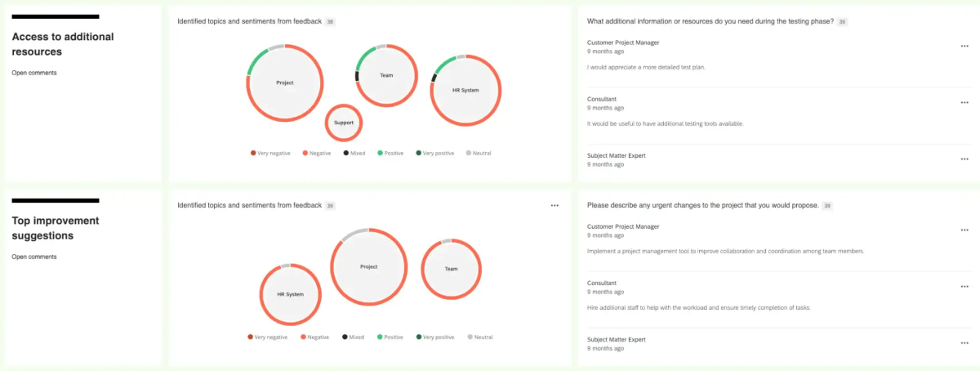The image size is (980, 371).
Task: Select the Support topic bubble
Action: tap(344, 123)
